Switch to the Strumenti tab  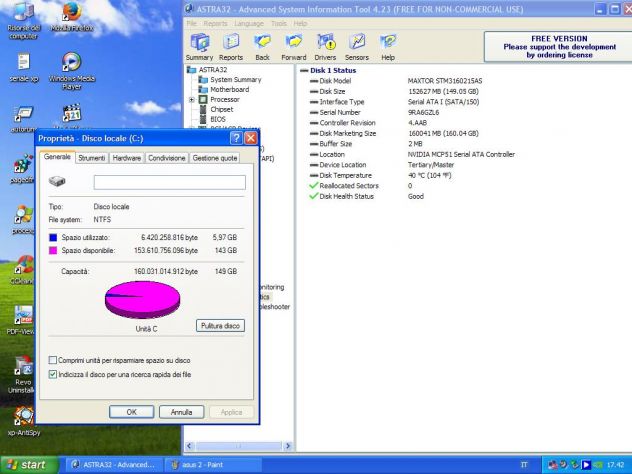pos(92,158)
